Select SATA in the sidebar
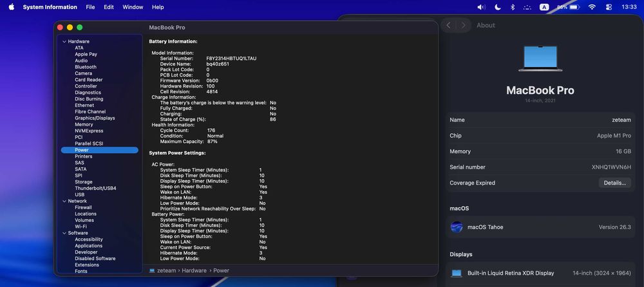The width and height of the screenshot is (644, 287). coord(80,169)
